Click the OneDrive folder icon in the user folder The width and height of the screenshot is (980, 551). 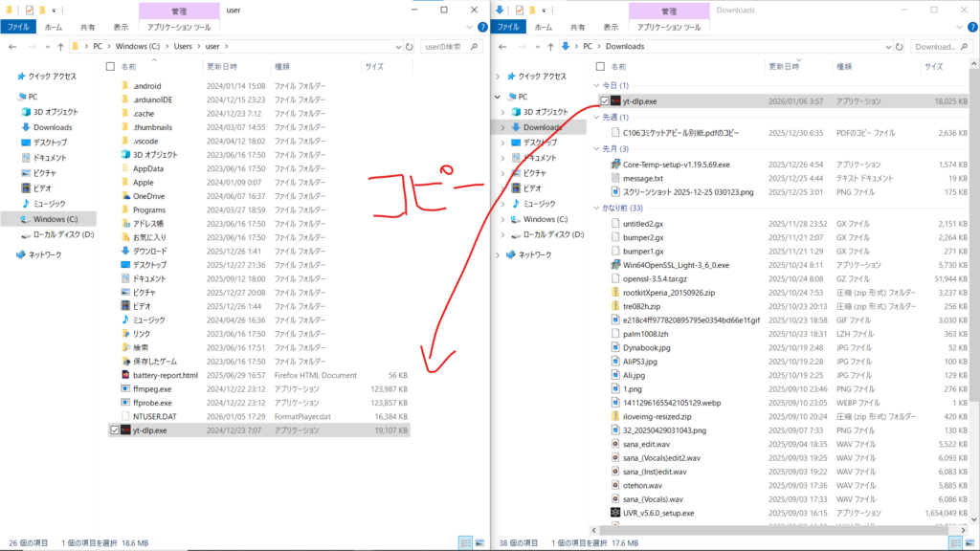125,196
